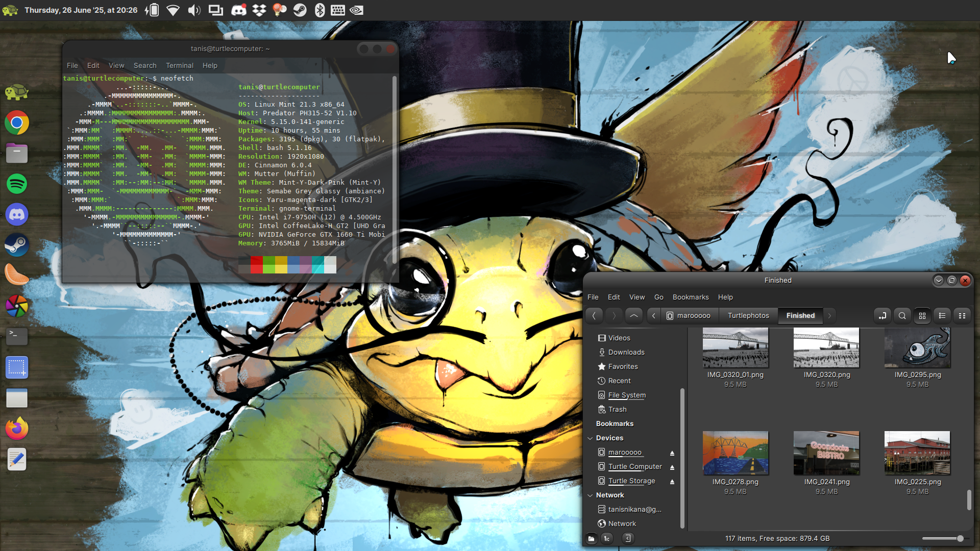The image size is (980, 551).
Task: Collapse the Devices section
Action: click(590, 438)
